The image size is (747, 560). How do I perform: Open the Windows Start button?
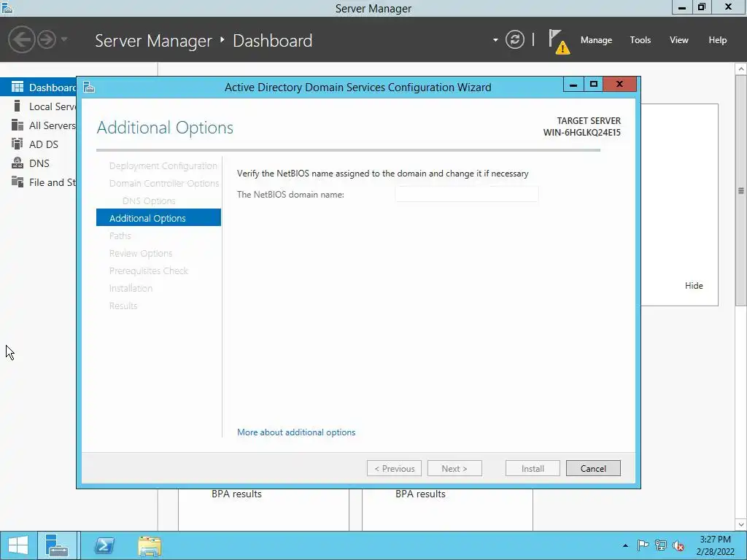tap(18, 545)
